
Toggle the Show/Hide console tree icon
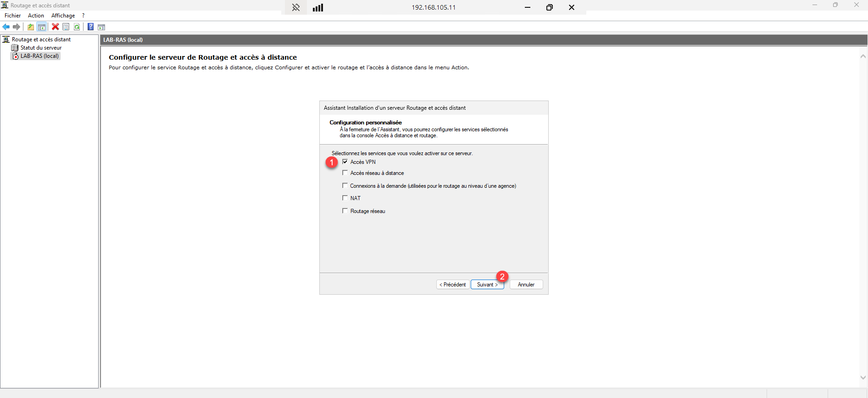pos(42,27)
